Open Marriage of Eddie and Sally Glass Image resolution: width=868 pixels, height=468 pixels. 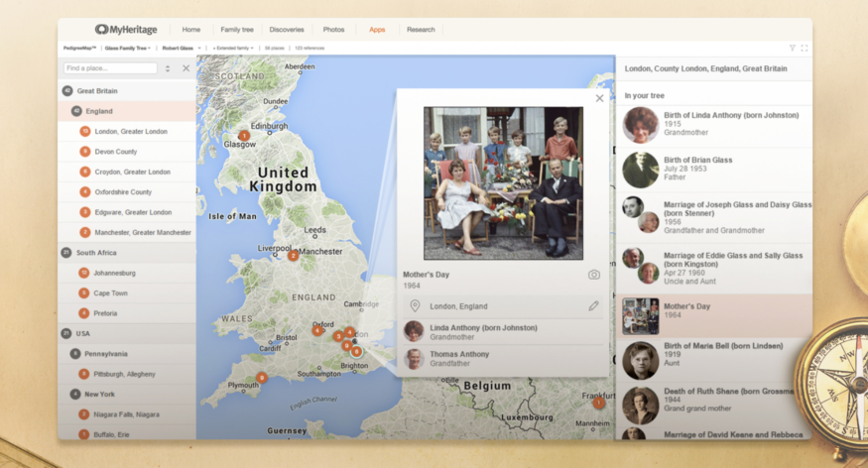[x=714, y=269]
